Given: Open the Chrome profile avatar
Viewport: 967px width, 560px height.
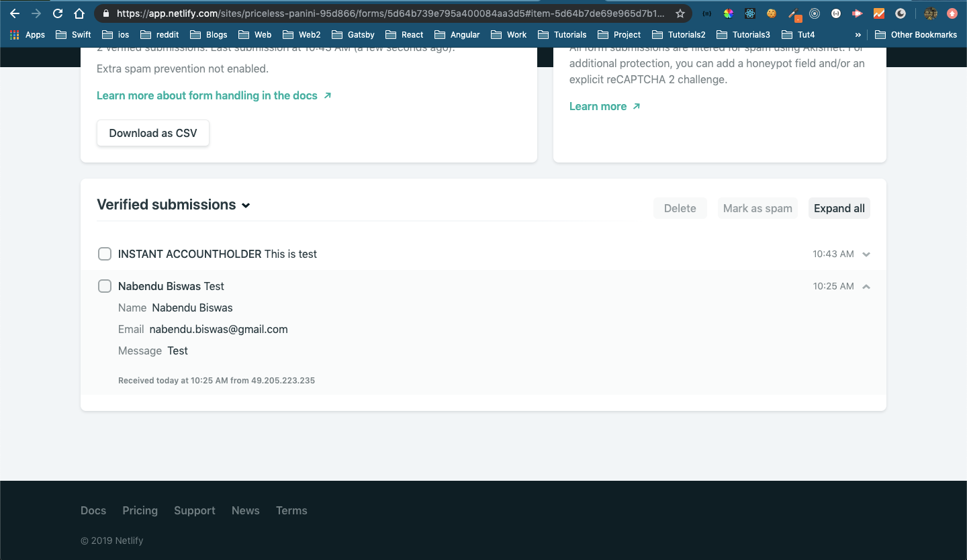Looking at the screenshot, I should pos(931,13).
